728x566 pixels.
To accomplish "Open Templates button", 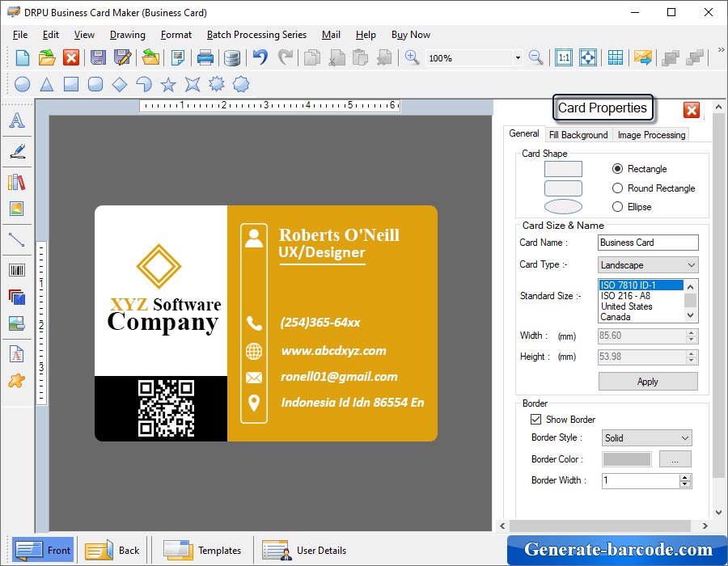I will tap(202, 550).
